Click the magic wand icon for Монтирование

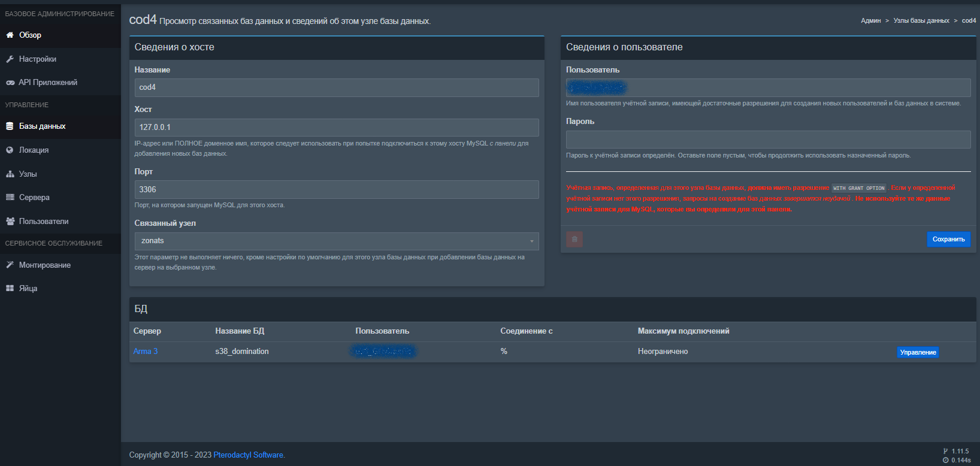tap(10, 265)
